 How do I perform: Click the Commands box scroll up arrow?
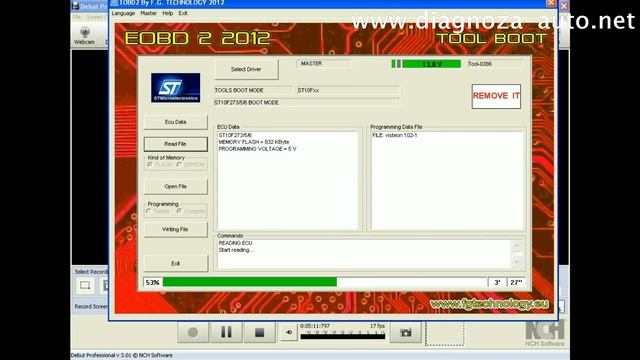517,246
